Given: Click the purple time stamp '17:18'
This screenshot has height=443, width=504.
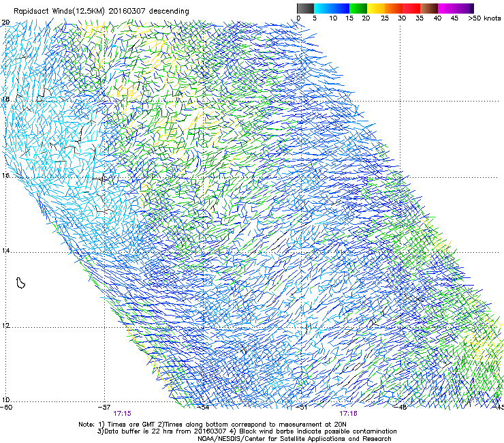Looking at the screenshot, I should pyautogui.click(x=349, y=414).
